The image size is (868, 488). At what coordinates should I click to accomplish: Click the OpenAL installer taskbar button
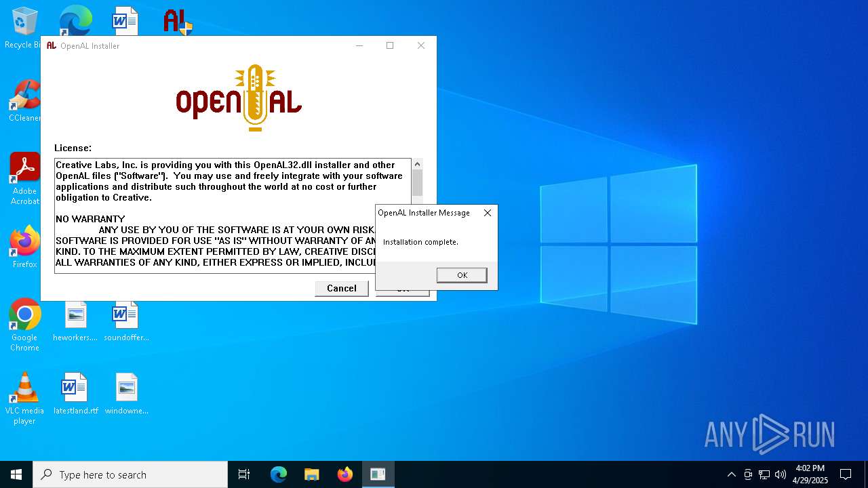pyautogui.click(x=378, y=474)
